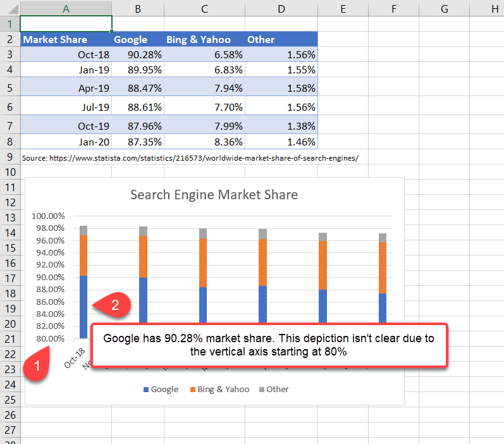This screenshot has width=504, height=444.
Task: Click the cell showing 7.99%
Action: coord(204,126)
